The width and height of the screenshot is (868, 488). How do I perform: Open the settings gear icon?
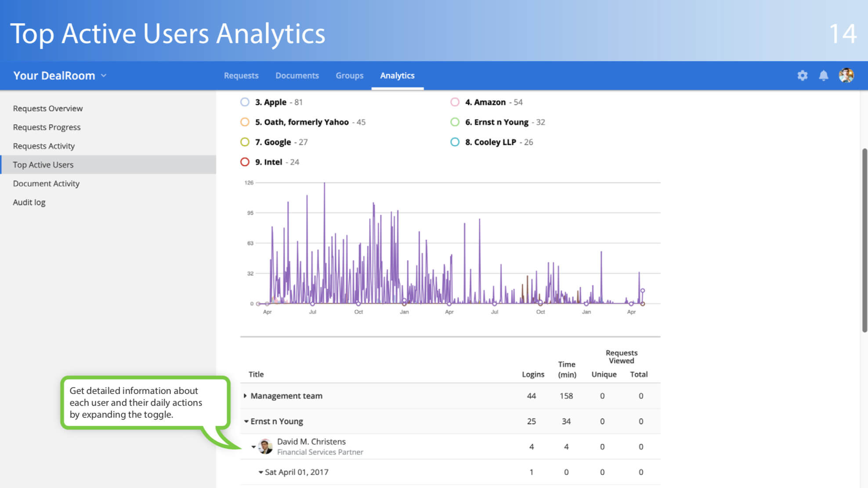click(802, 76)
